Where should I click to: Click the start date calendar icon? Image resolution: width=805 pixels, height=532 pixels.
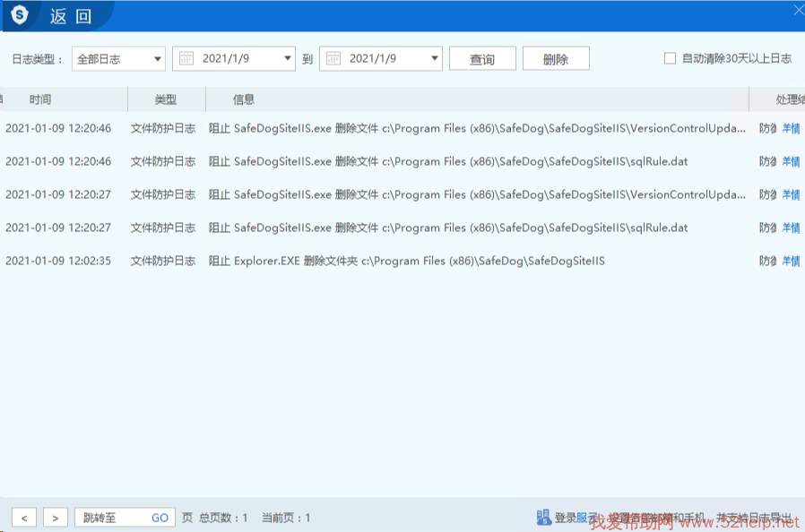tap(186, 58)
